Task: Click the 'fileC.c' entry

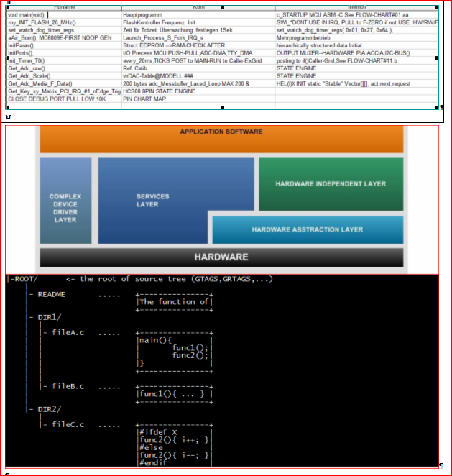Action: click(68, 424)
